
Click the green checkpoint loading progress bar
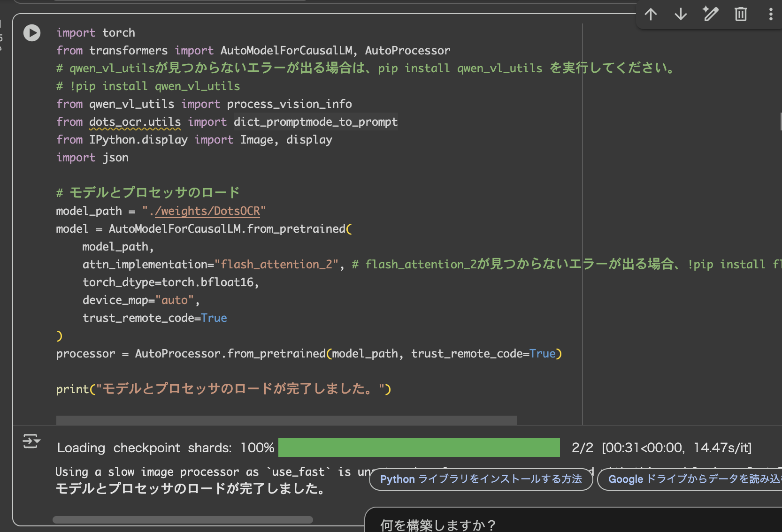[419, 448]
